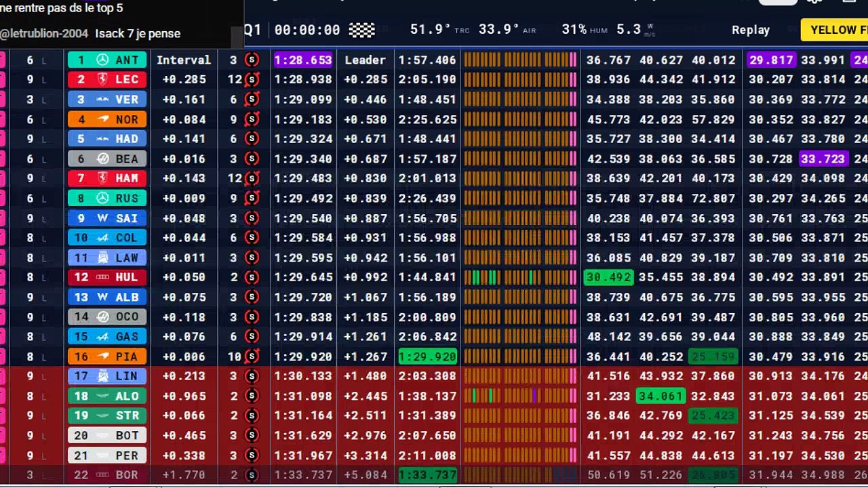The height and width of the screenshot is (488, 868).
Task: Click the soft tyre icon in ALB's row
Action: tap(252, 298)
